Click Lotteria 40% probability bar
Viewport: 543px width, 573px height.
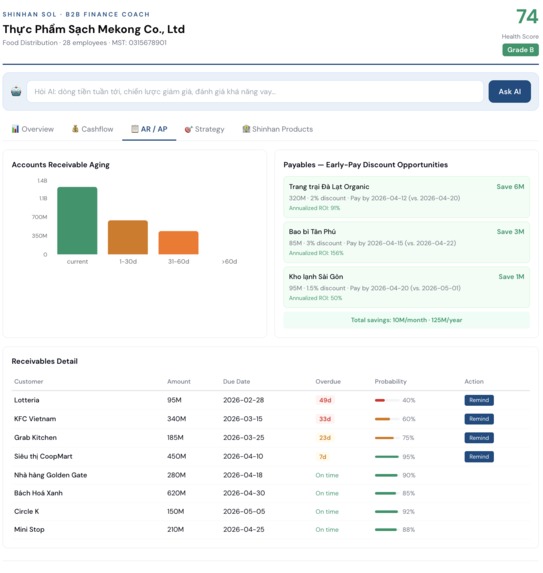(x=387, y=401)
